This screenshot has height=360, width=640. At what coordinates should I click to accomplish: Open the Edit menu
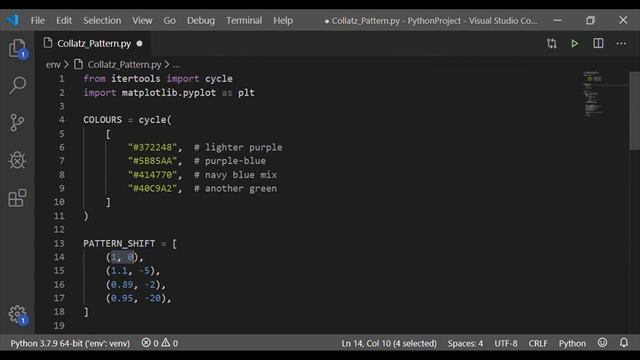click(64, 20)
